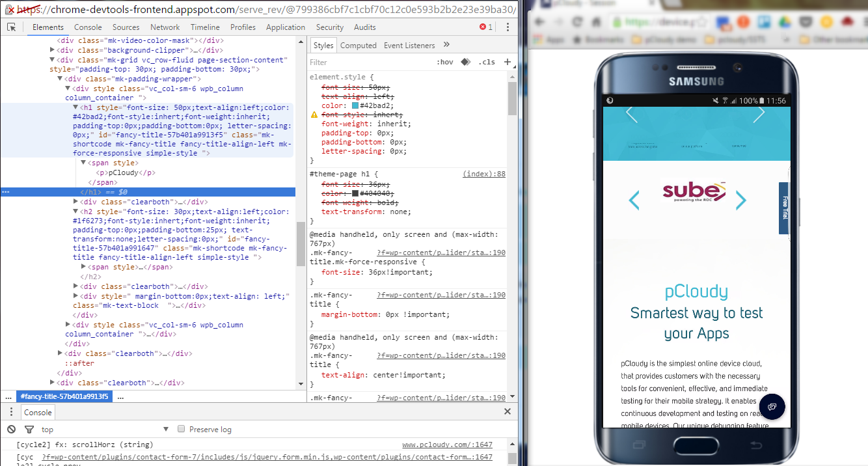The height and width of the screenshot is (466, 868).
Task: Open the Security tab
Action: 330,27
